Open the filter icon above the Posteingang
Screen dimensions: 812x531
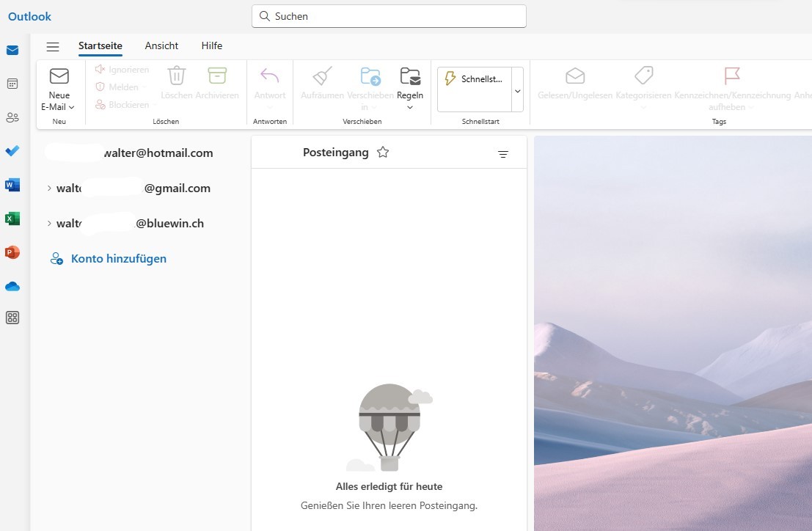point(503,154)
